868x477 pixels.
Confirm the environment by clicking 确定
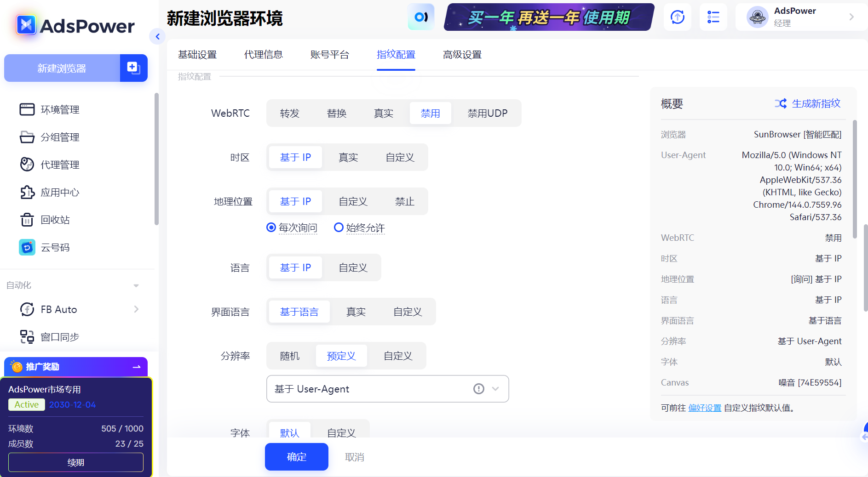tap(296, 457)
